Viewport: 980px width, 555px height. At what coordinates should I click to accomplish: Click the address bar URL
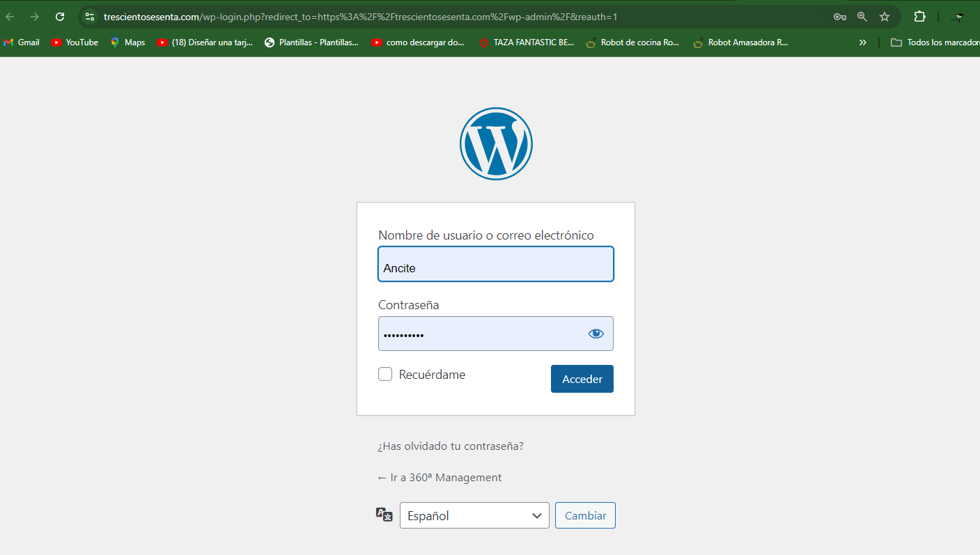click(x=360, y=17)
